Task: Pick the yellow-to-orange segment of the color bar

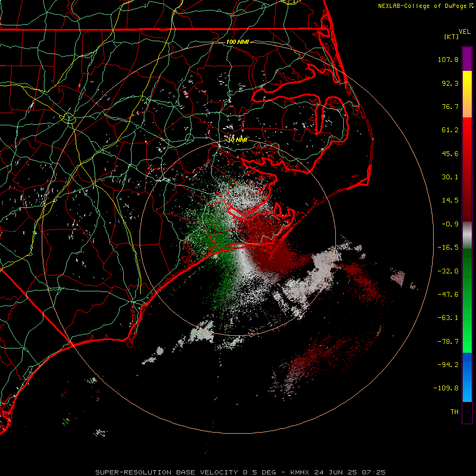Action: (467, 94)
